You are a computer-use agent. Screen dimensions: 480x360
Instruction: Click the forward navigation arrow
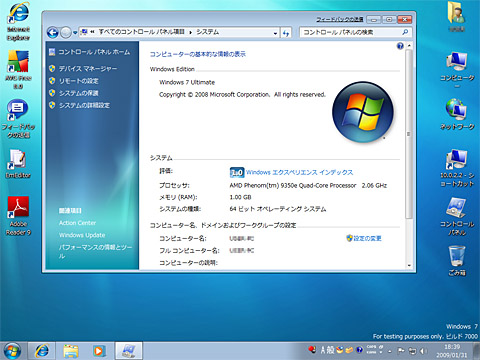tap(66, 32)
